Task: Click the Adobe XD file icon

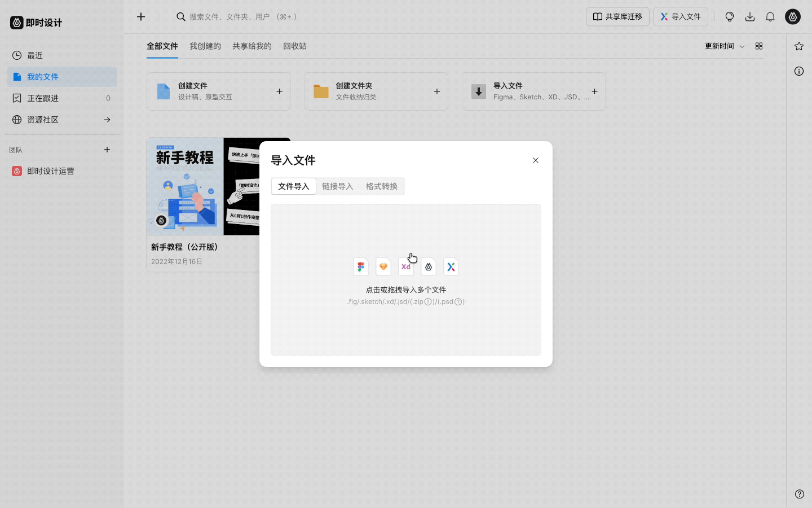Action: pyautogui.click(x=406, y=266)
